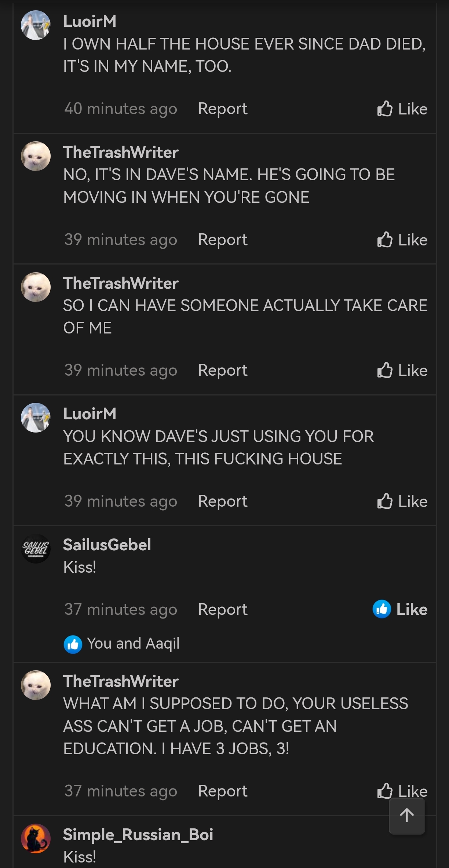Open the "You and Aaqil" likes list
The image size is (449, 868).
point(122,643)
